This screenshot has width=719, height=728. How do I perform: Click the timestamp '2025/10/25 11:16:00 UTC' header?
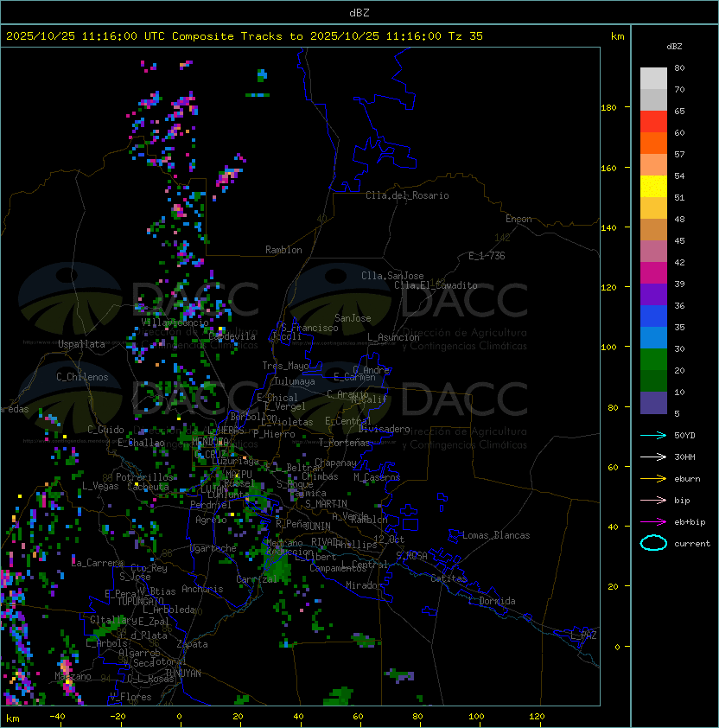(x=86, y=36)
